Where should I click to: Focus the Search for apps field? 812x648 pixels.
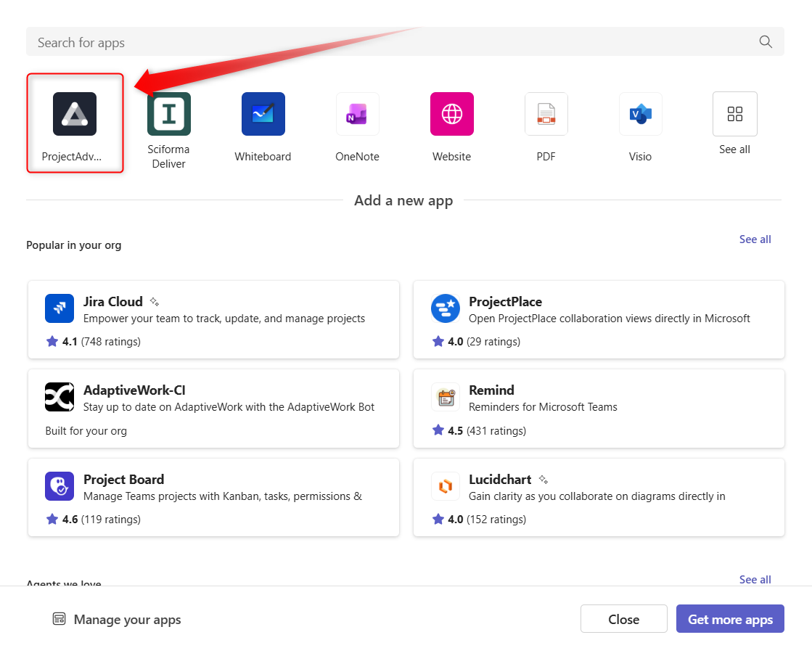(x=405, y=41)
